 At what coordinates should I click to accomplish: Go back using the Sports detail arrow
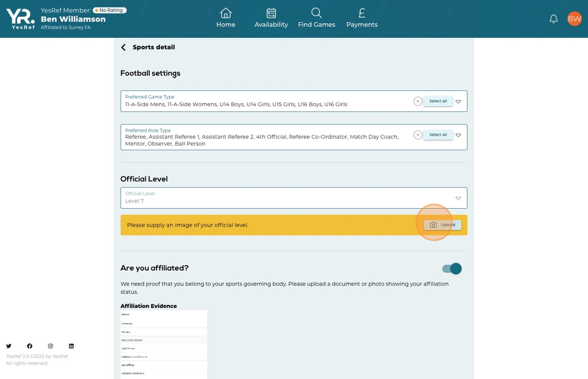(123, 47)
